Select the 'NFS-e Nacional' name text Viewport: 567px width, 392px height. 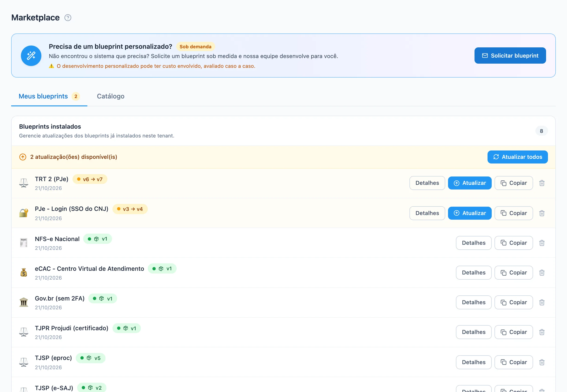(57, 239)
